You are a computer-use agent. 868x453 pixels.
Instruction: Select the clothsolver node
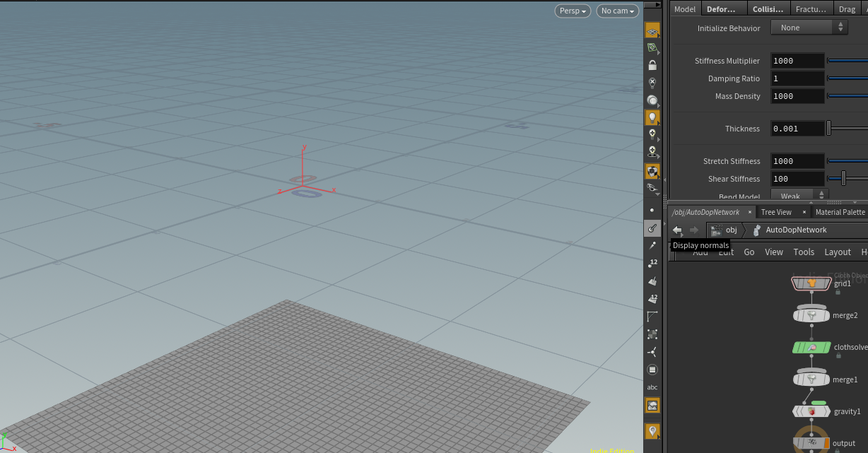pyautogui.click(x=811, y=347)
